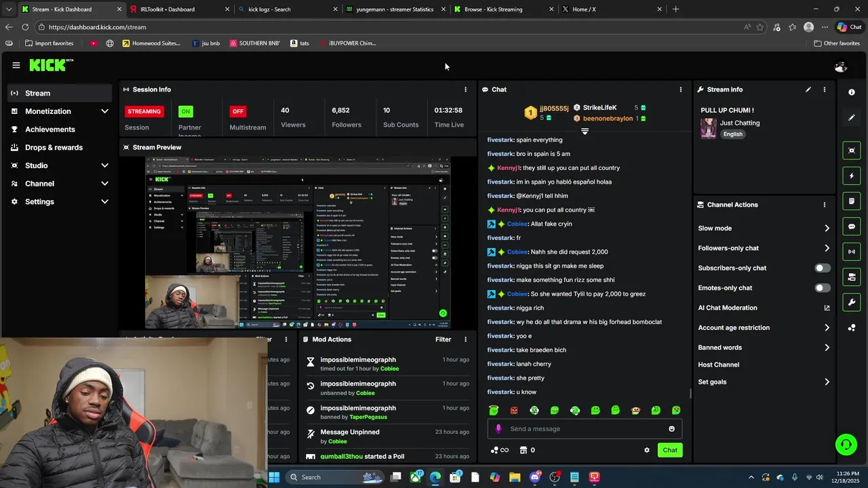Toggle Emotes-only chat switch
868x488 pixels.
point(823,288)
